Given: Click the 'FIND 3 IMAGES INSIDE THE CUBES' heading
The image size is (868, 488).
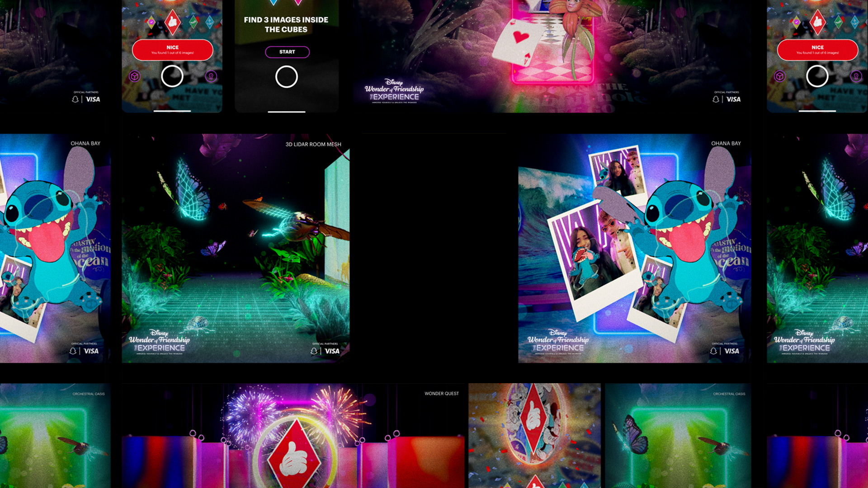Looking at the screenshot, I should tap(286, 24).
